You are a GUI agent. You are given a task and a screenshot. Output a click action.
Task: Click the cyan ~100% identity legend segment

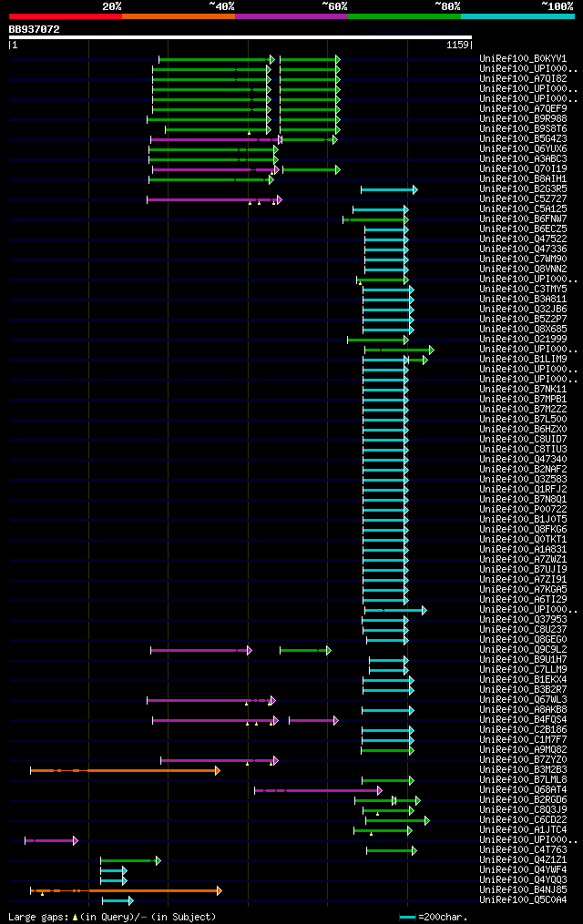tap(517, 16)
